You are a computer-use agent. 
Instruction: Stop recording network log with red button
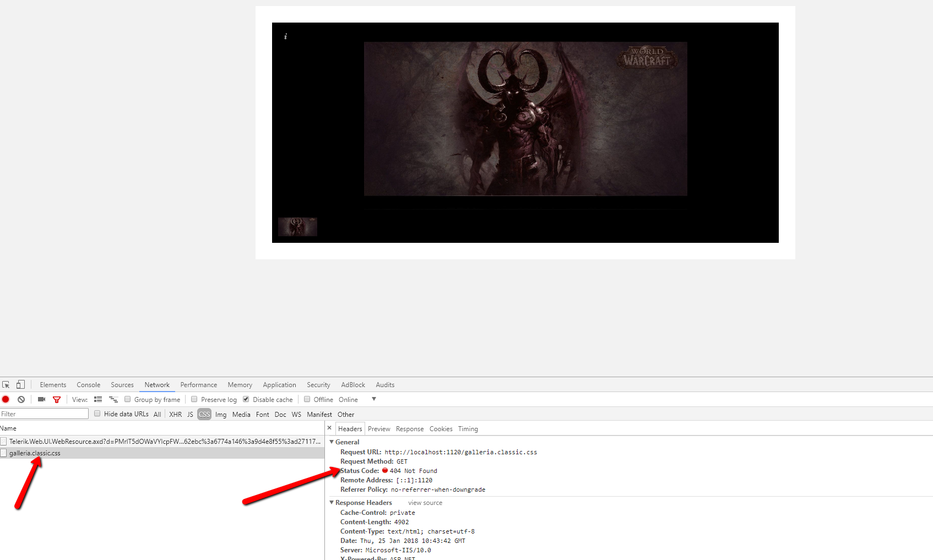tap(6, 399)
